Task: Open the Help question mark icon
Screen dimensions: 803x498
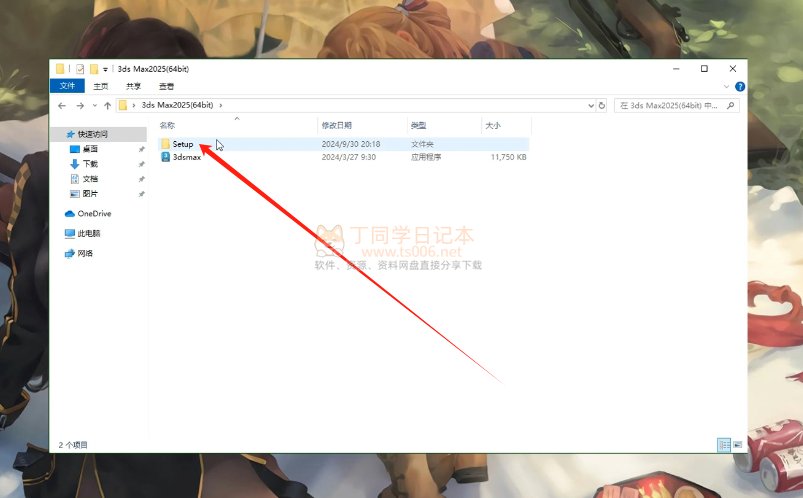Action: (x=739, y=87)
